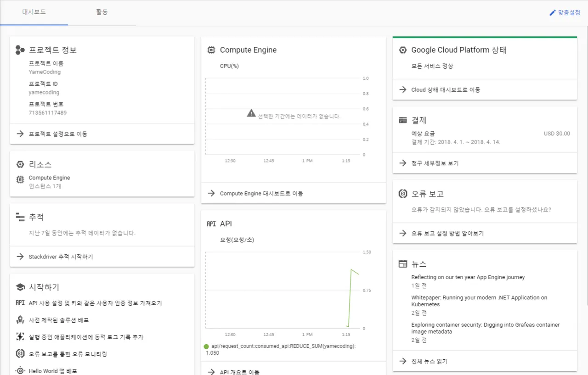The image size is (588, 375).
Task: Switch to the 대시보드 tab
Action: pyautogui.click(x=34, y=12)
